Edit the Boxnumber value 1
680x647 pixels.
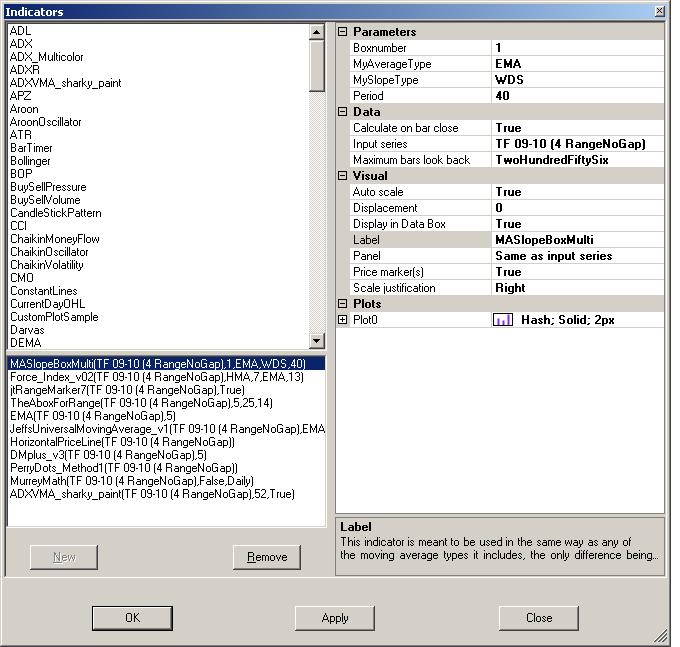(x=577, y=48)
